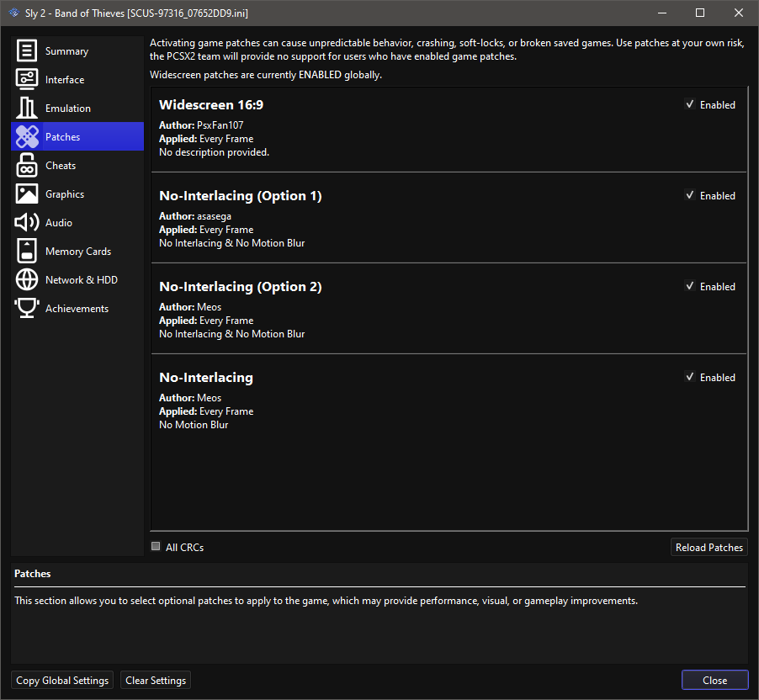Disable the Widescreen 16:9 patch checkbox
Image resolution: width=759 pixels, height=700 pixels.
click(690, 104)
